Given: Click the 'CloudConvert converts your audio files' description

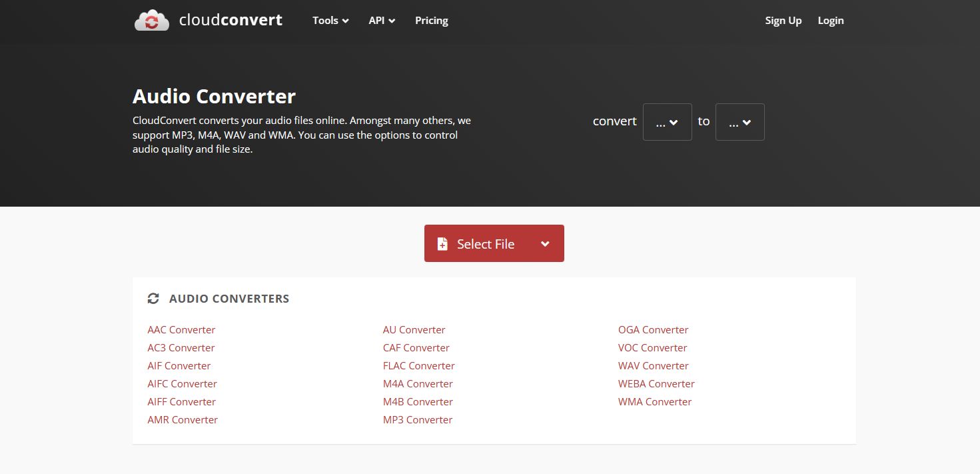Looking at the screenshot, I should coord(302,135).
